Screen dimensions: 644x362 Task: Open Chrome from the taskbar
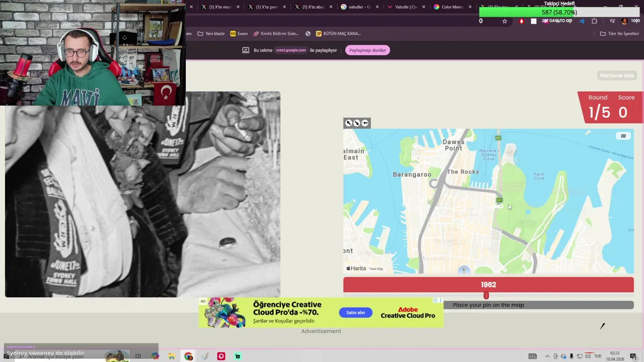click(188, 356)
